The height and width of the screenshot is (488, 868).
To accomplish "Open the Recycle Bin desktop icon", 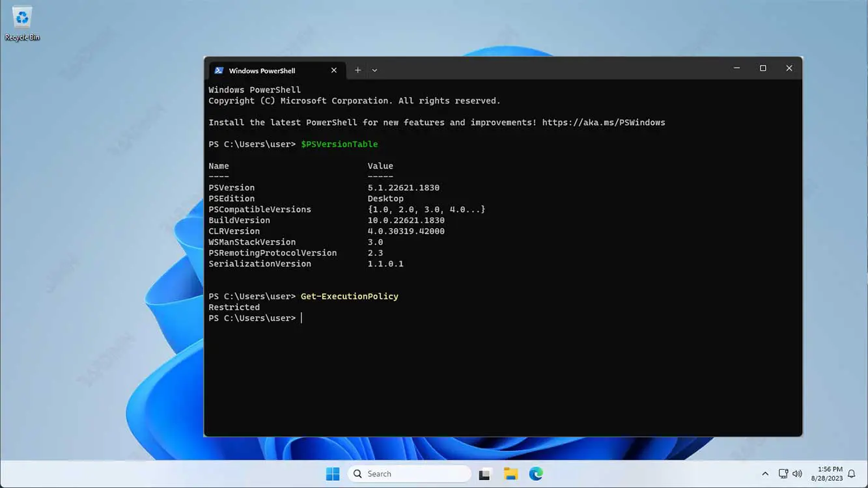I will click(x=22, y=24).
